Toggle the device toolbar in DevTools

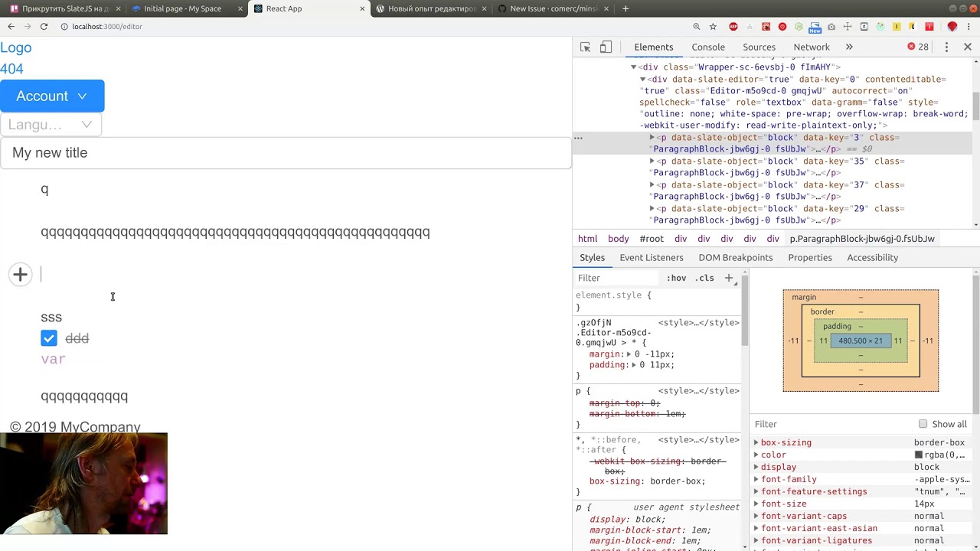606,47
